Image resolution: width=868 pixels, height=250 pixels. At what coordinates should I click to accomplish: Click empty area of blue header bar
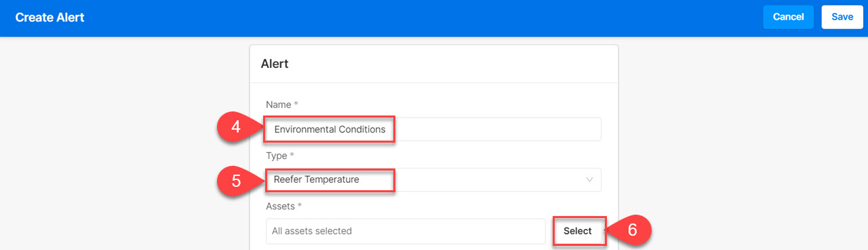[420, 18]
